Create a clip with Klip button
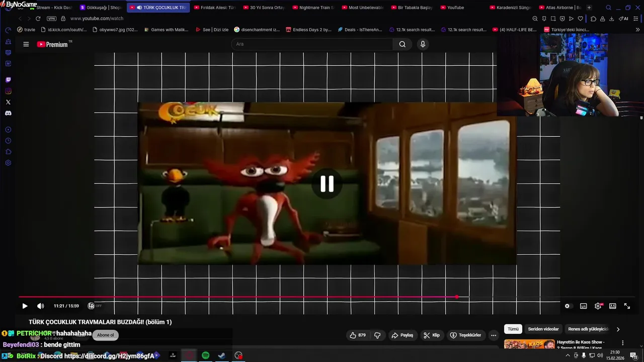644x362 pixels. coord(432,335)
